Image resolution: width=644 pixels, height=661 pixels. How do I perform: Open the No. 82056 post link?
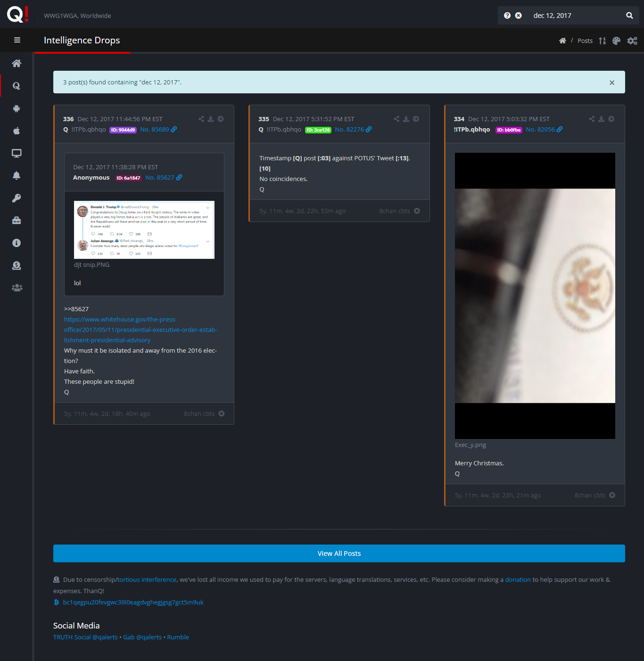tap(540, 129)
